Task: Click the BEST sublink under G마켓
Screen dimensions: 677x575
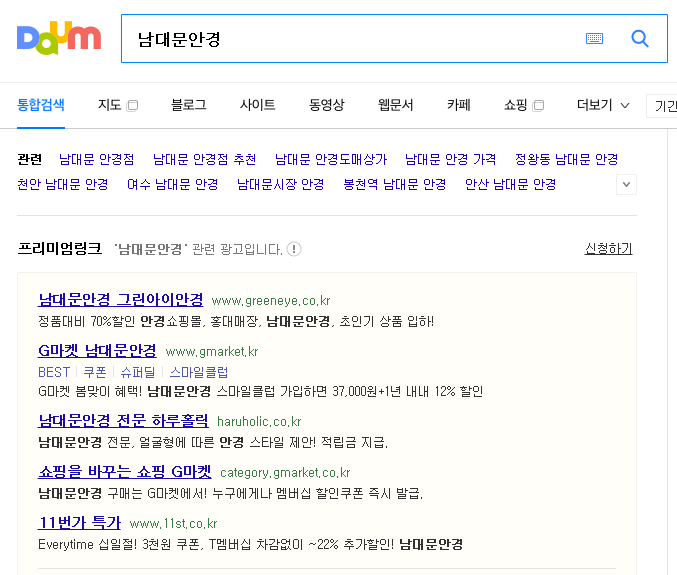Action: pyautogui.click(x=54, y=372)
